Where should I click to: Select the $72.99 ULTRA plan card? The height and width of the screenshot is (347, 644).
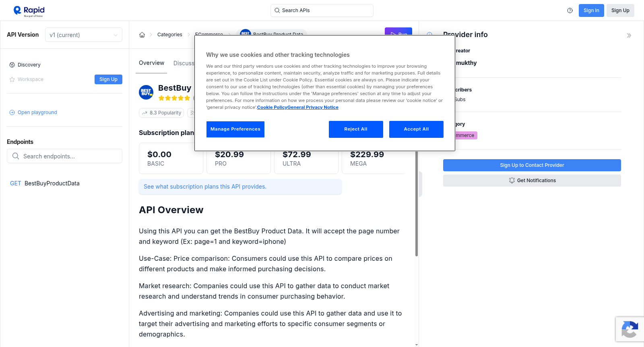point(306,158)
